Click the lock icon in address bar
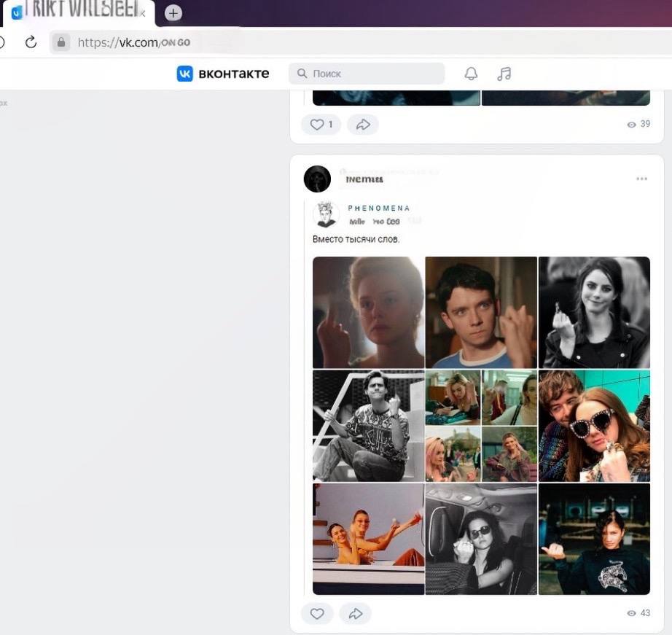This screenshot has width=672, height=635. (x=61, y=42)
